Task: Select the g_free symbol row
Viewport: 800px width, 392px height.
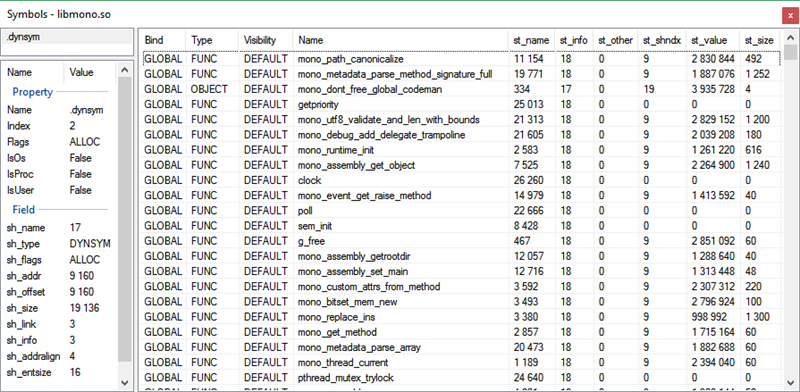Action: (461, 241)
